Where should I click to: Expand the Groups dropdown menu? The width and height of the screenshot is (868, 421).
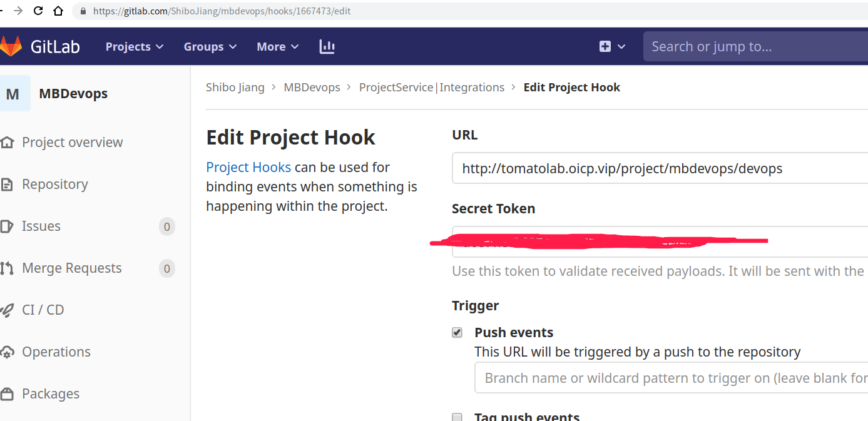point(210,46)
